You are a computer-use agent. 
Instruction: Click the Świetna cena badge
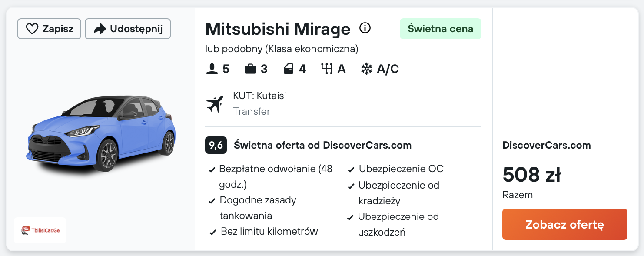point(440,29)
